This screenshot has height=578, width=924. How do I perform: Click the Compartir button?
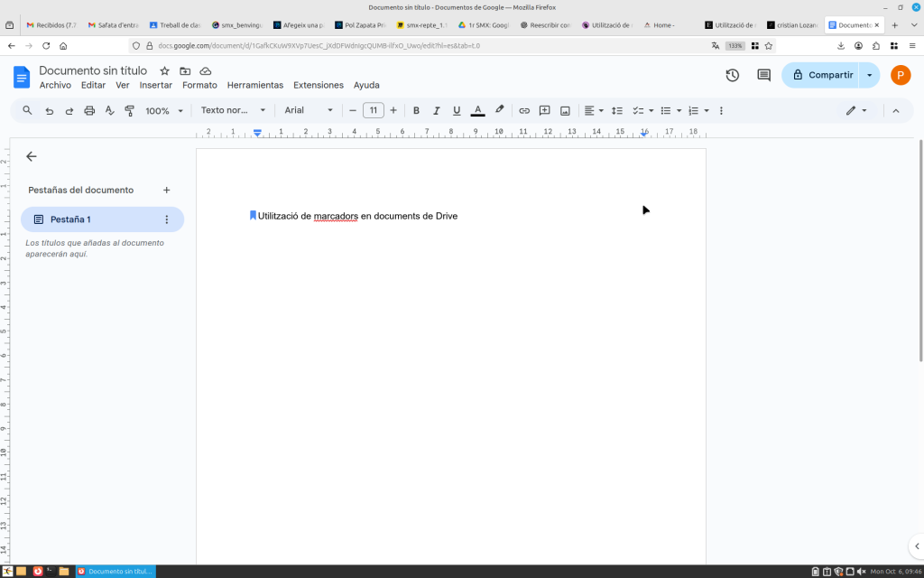tap(821, 75)
